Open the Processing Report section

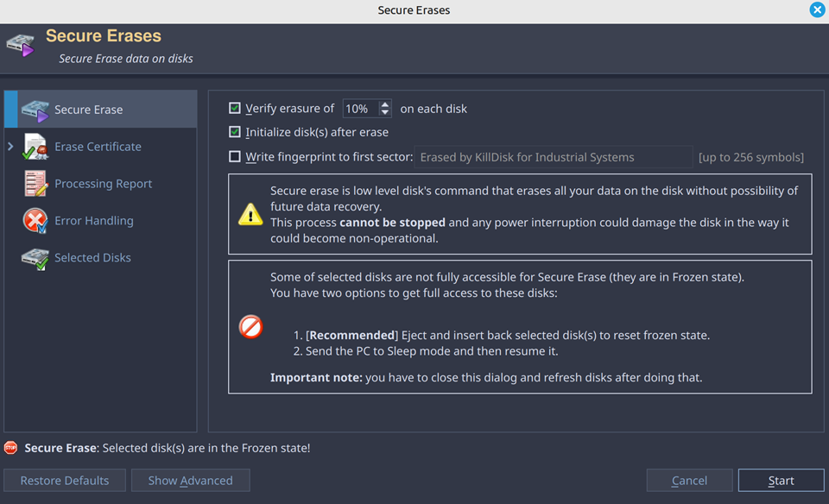click(103, 184)
